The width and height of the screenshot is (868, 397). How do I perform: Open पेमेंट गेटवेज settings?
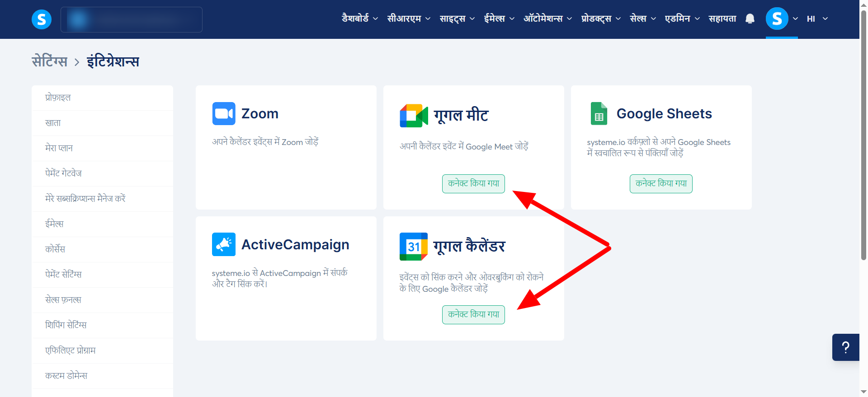point(103,173)
